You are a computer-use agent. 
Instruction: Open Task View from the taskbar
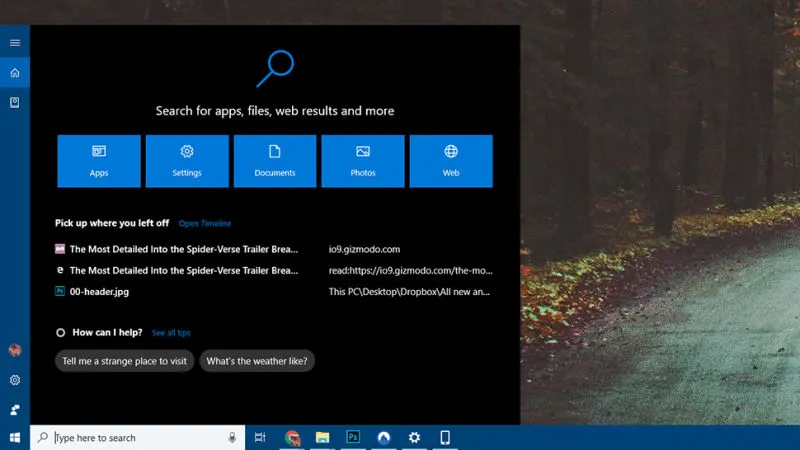tap(260, 438)
